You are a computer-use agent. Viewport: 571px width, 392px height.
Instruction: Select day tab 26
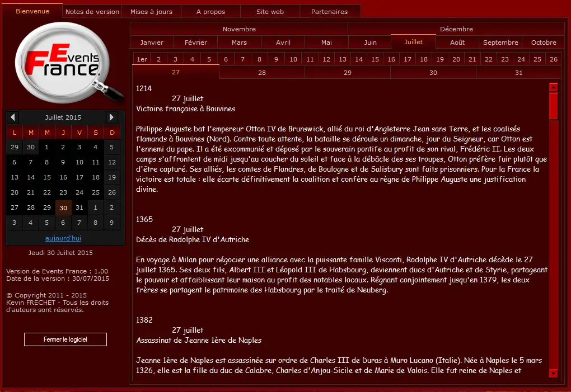click(x=553, y=59)
